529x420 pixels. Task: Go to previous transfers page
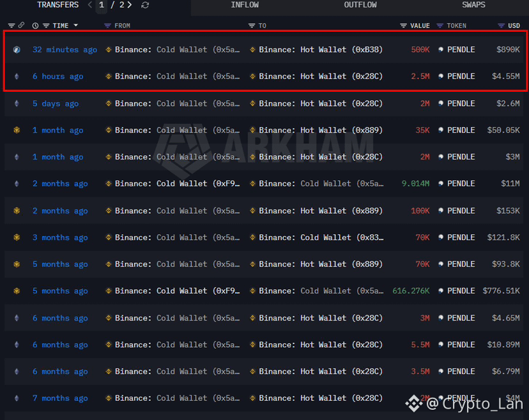pos(89,4)
